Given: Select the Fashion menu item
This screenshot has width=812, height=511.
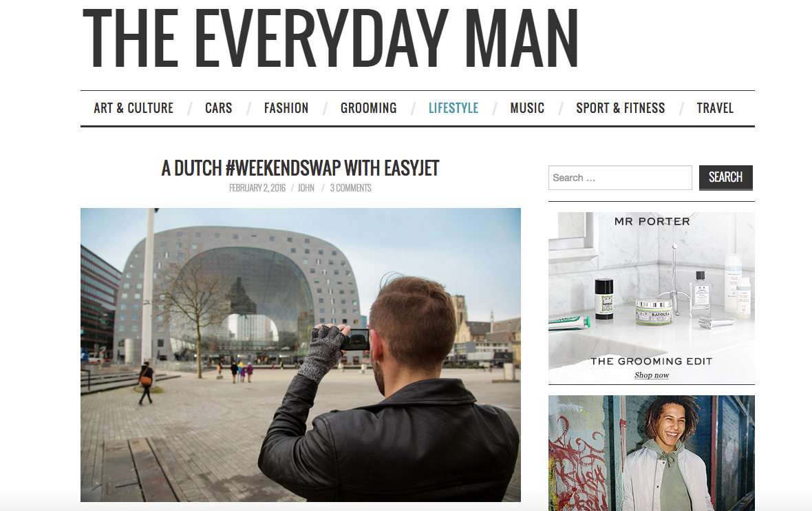Looking at the screenshot, I should point(286,108).
